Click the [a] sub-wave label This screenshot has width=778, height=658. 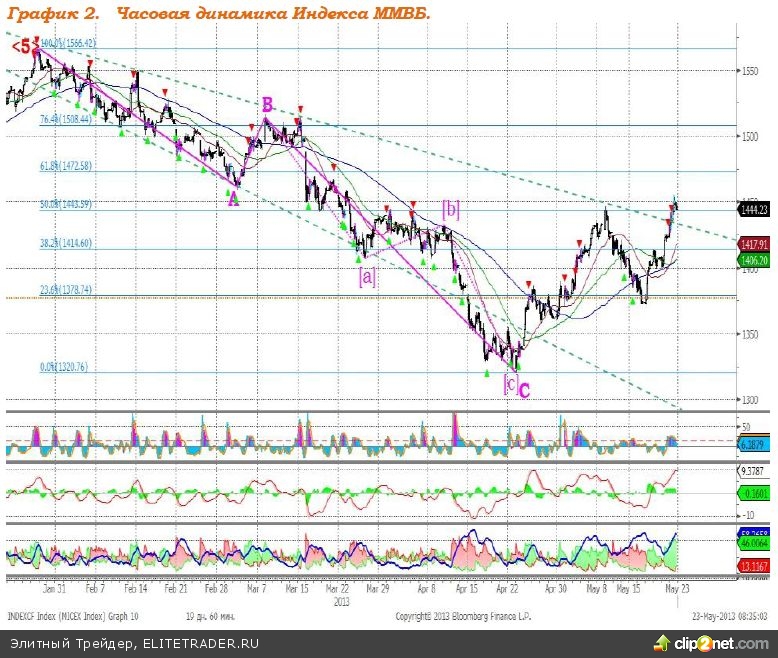(x=367, y=276)
